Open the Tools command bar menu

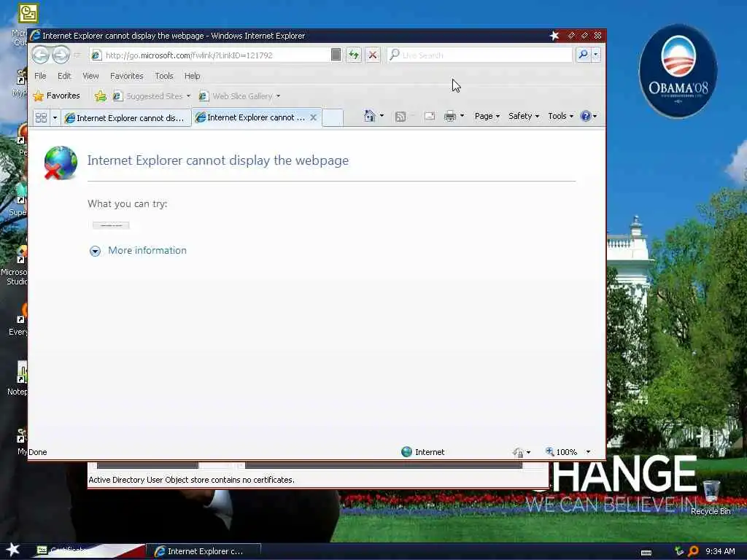click(560, 116)
